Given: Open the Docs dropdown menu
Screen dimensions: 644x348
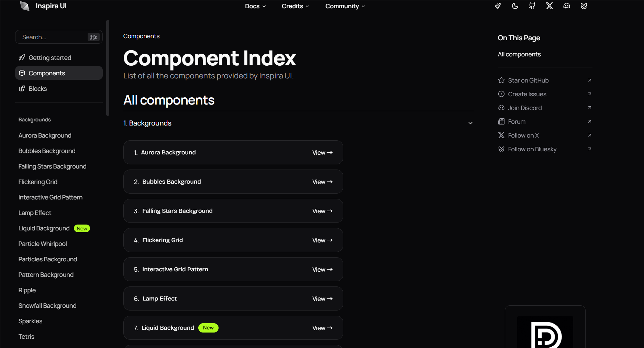Looking at the screenshot, I should point(255,6).
